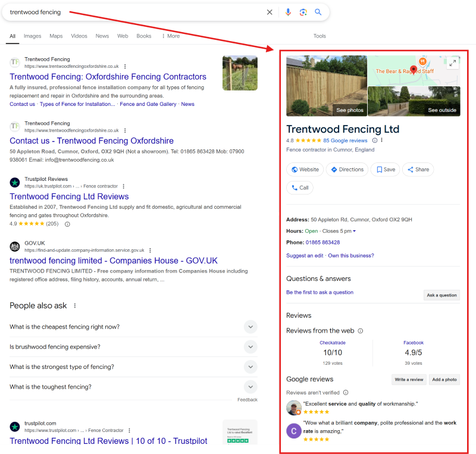Open options dots for the Contact us result
The image size is (476, 454).
pos(125,130)
